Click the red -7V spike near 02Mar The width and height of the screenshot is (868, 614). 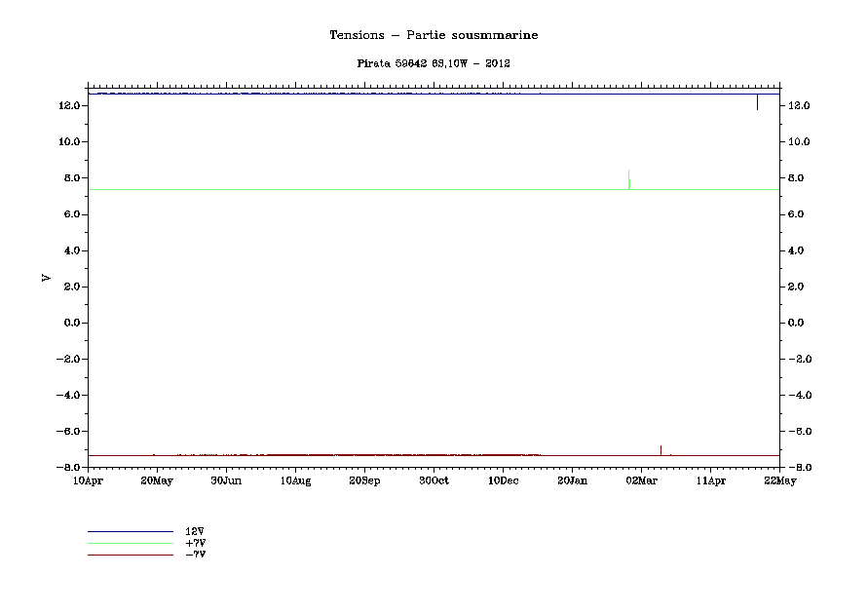pyautogui.click(x=660, y=449)
